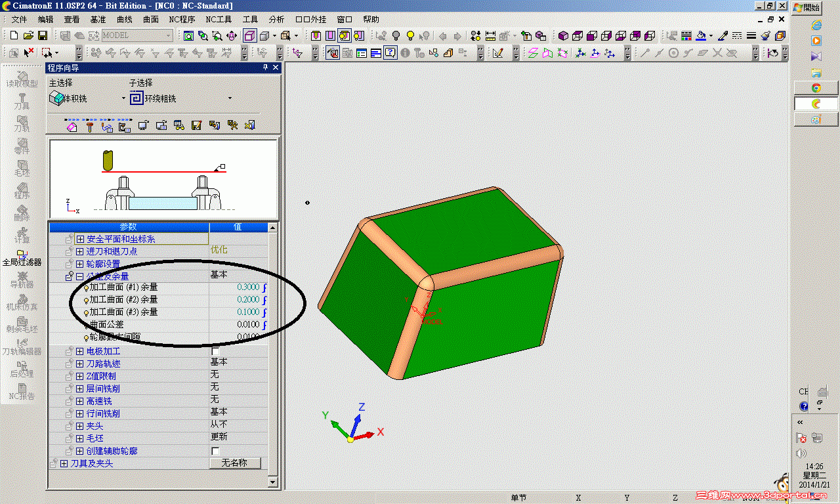This screenshot has height=504, width=840.
Task: Select the paint brush icon
Action: tap(766, 35)
